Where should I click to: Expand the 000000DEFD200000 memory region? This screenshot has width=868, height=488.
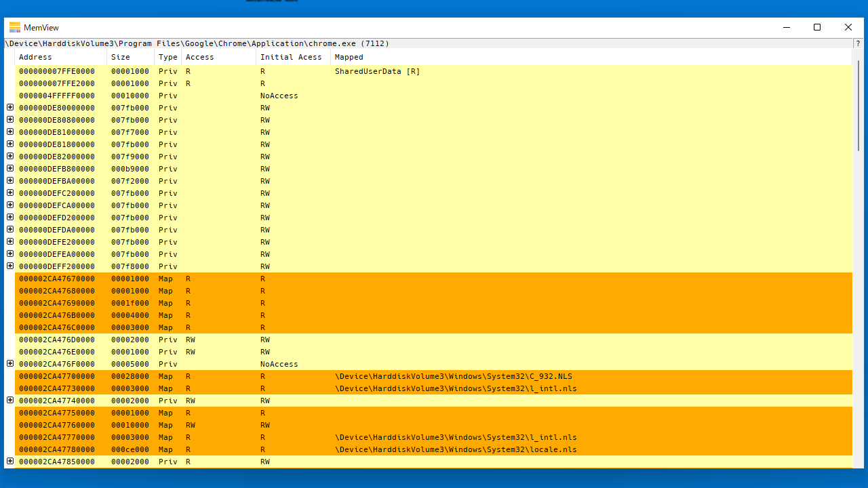[x=10, y=218]
